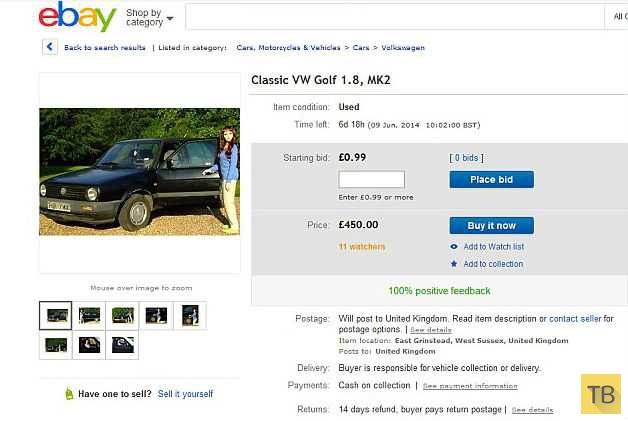The height and width of the screenshot is (421, 628).
Task: Click the main car photo
Action: tap(140, 171)
